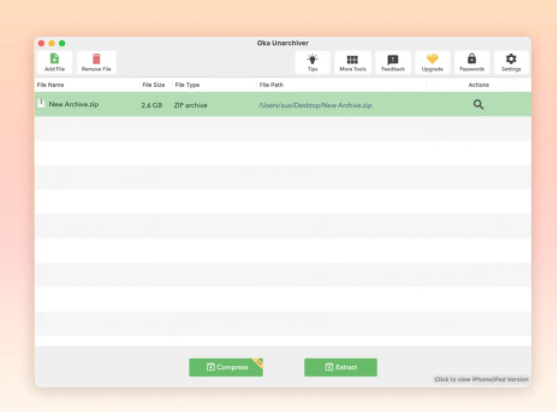The image size is (557, 412).
Task: Click the magnifier icon for New Archive.zip
Action: coord(478,104)
